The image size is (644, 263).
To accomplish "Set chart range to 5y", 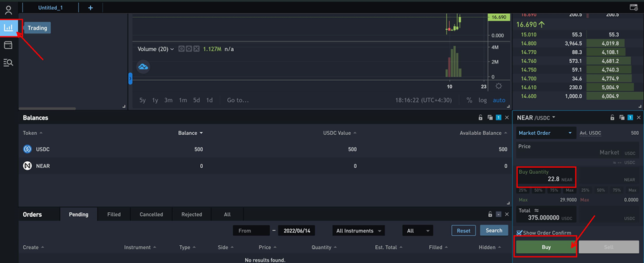I will (143, 100).
